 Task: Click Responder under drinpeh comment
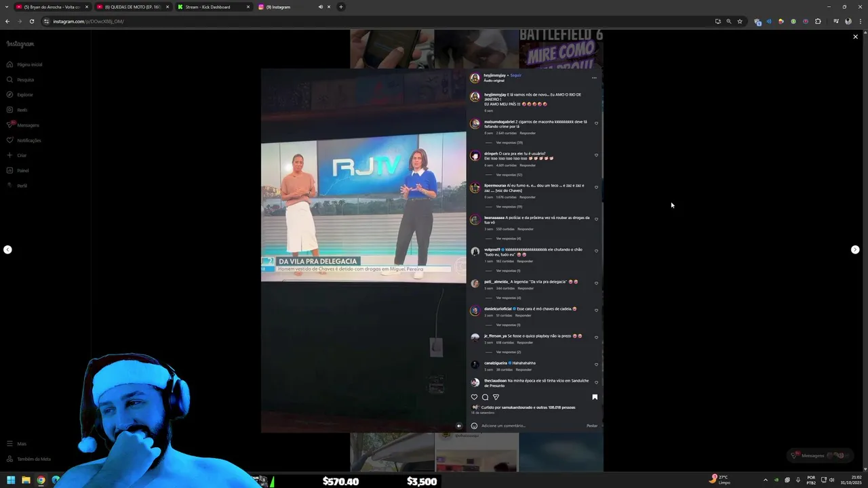click(x=528, y=165)
